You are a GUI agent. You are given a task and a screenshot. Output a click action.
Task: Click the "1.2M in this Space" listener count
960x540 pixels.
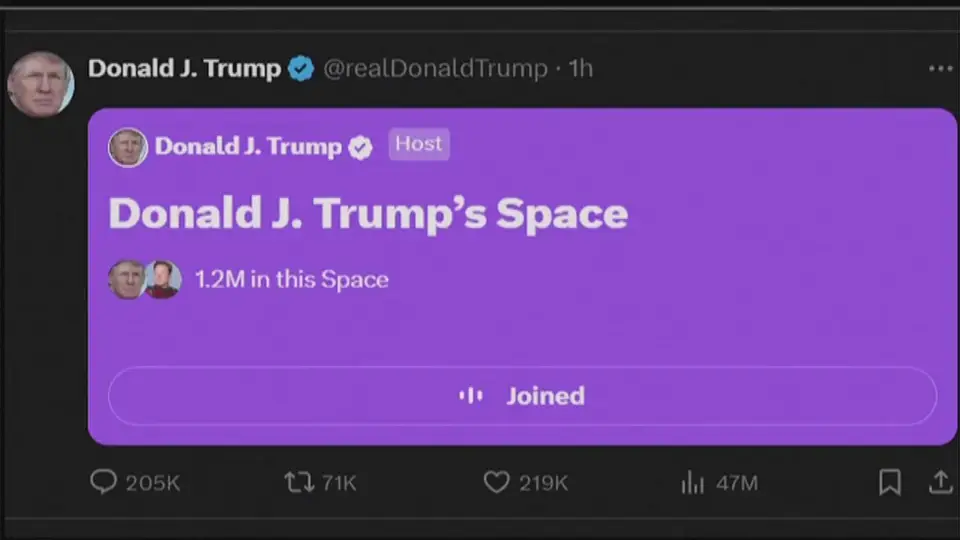pyautogui.click(x=291, y=279)
